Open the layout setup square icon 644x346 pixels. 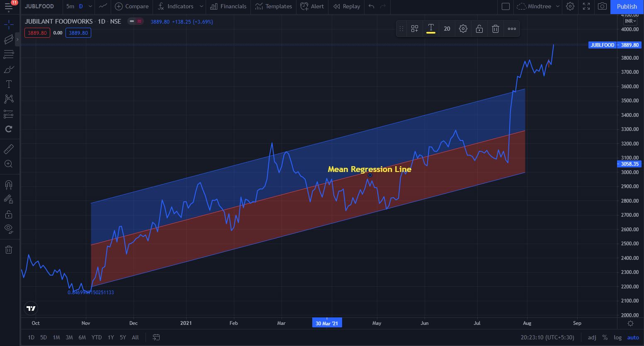(x=505, y=6)
